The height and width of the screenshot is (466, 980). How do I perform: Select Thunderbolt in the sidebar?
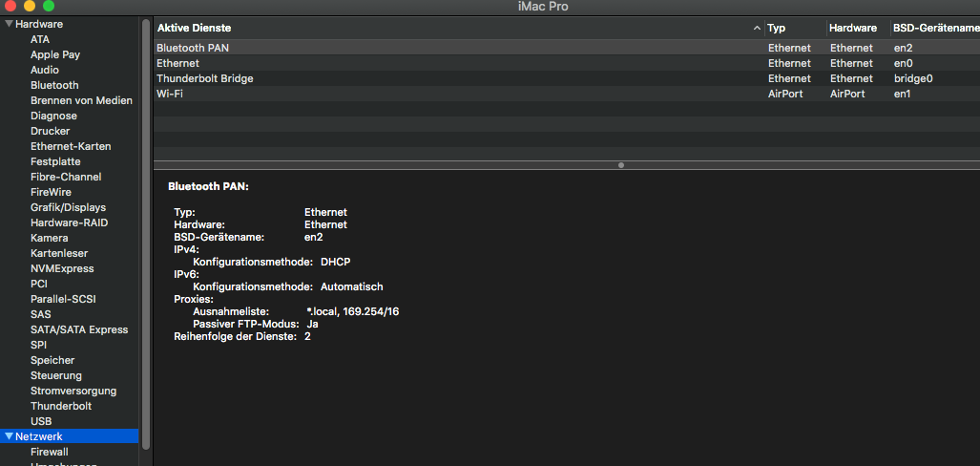coord(61,406)
